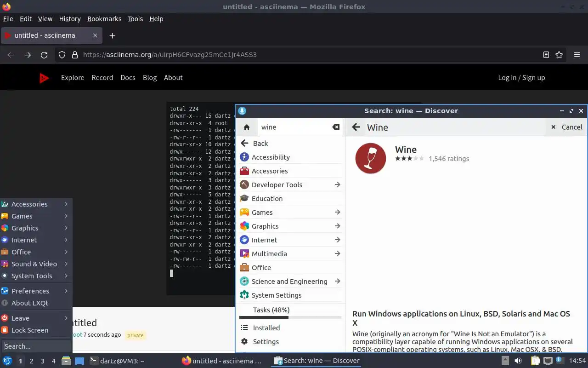Click the Tasks (48%) progress bar
The width and height of the screenshot is (588, 368).
290,317
